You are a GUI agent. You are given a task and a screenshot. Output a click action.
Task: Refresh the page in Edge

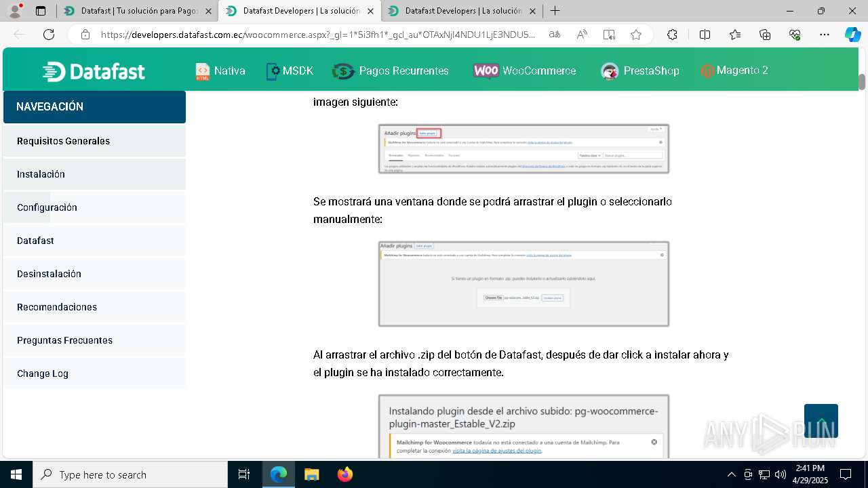(x=49, y=35)
